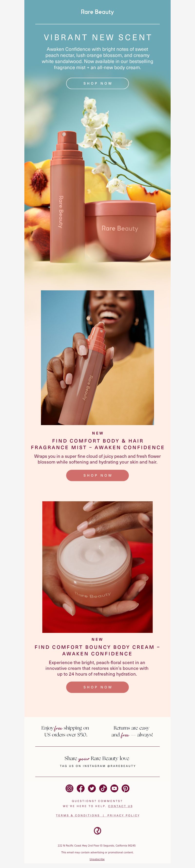
Task: Open the Facebook social icon
Action: pos(81,788)
